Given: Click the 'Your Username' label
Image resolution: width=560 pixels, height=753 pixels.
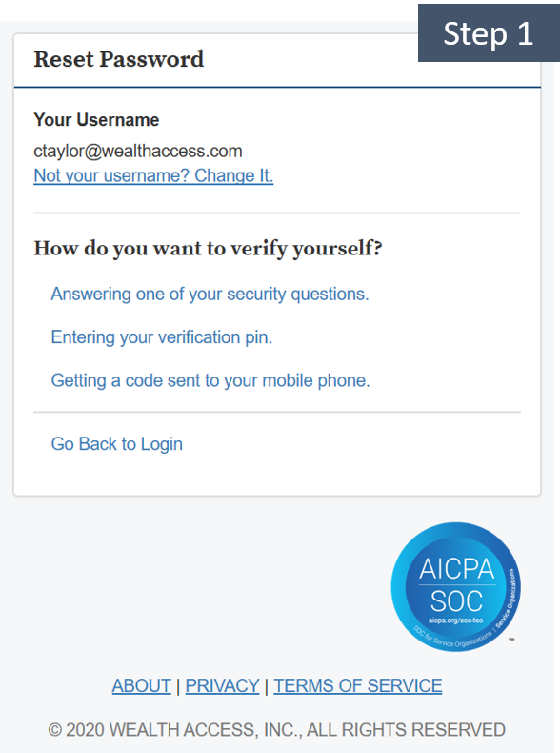Looking at the screenshot, I should point(96,119).
